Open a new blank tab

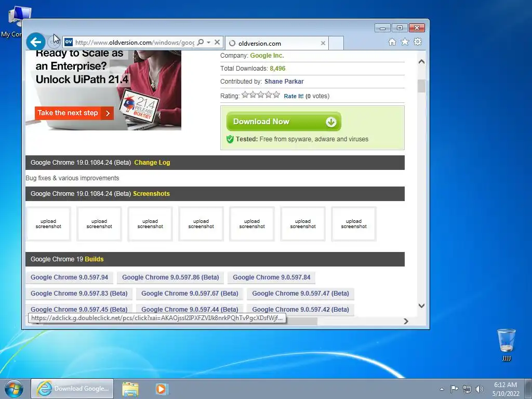(x=336, y=43)
